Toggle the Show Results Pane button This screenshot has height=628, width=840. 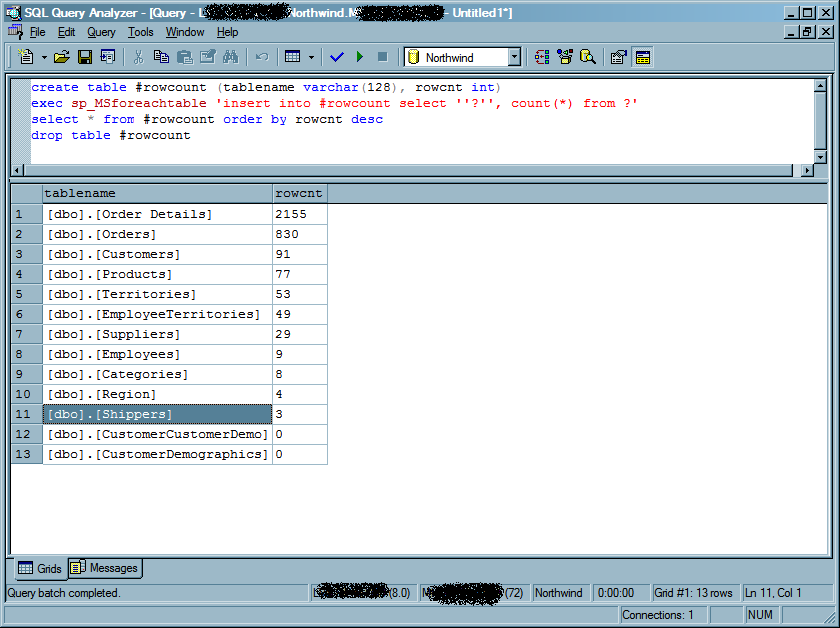pyautogui.click(x=642, y=57)
